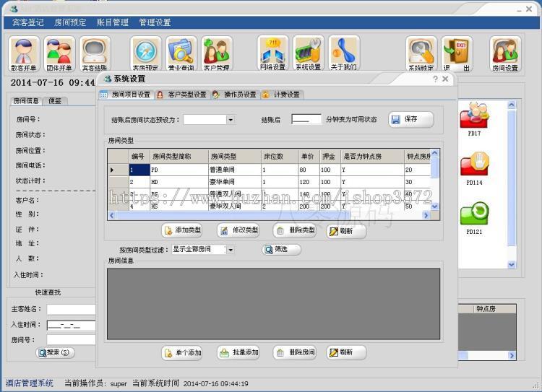Open 宾客结账 guest checkout
542x392 pixels.
95,54
